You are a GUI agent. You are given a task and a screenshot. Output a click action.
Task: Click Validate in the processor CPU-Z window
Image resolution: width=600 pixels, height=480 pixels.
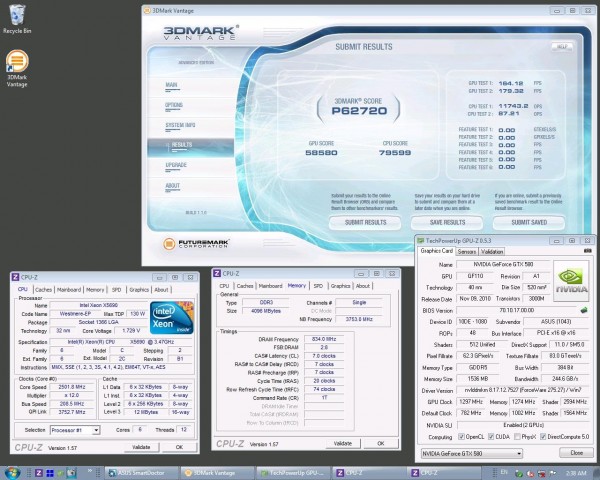click(x=141, y=447)
